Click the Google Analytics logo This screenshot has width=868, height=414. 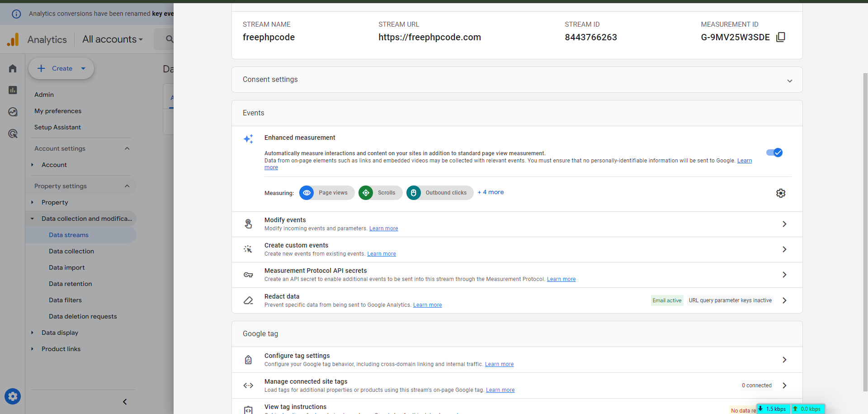pos(13,39)
